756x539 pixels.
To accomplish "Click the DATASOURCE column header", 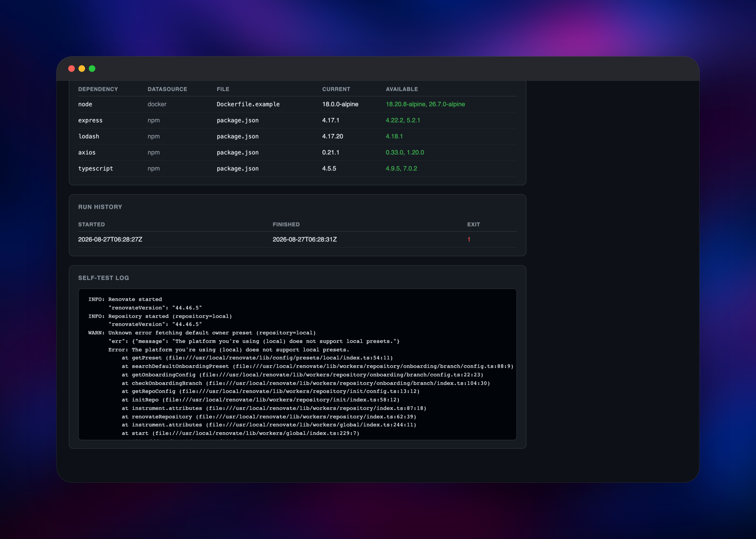I will point(167,89).
